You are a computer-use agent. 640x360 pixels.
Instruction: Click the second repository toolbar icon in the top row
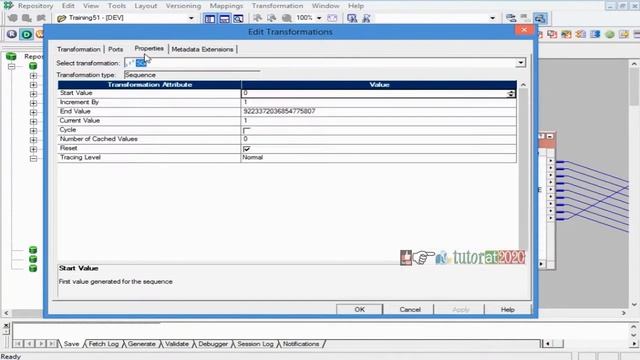click(27, 18)
